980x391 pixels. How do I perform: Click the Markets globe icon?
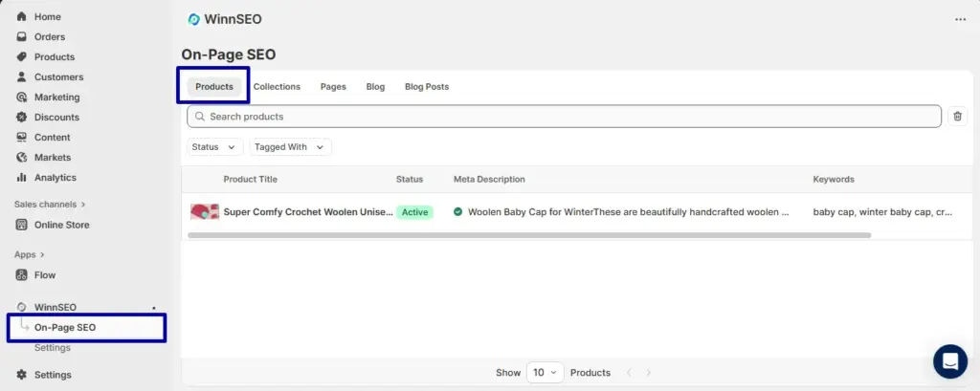(x=21, y=157)
